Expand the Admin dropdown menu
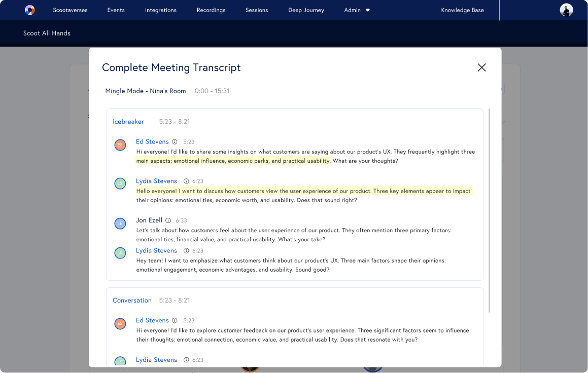The width and height of the screenshot is (588, 373). tap(357, 10)
